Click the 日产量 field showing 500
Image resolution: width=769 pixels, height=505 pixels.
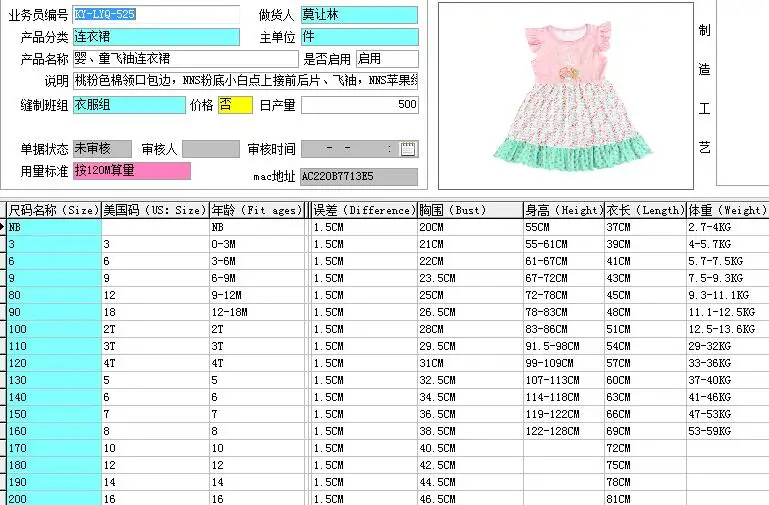coord(360,104)
